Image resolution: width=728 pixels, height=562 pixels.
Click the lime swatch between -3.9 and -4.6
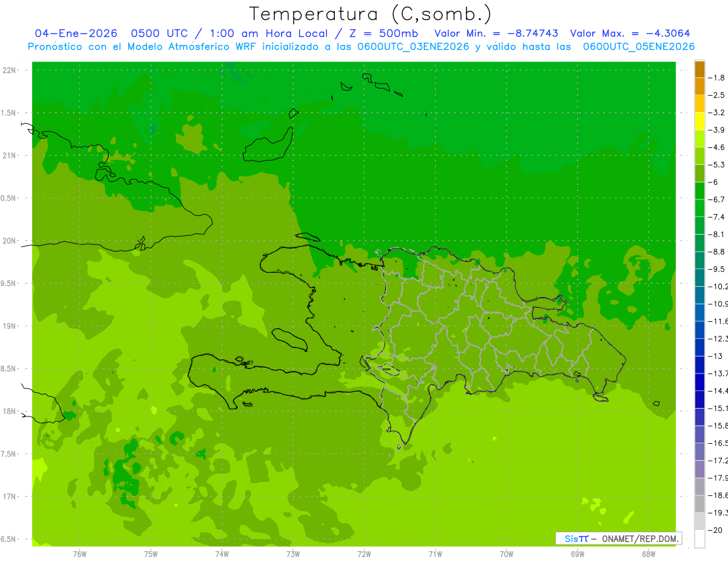tap(699, 139)
